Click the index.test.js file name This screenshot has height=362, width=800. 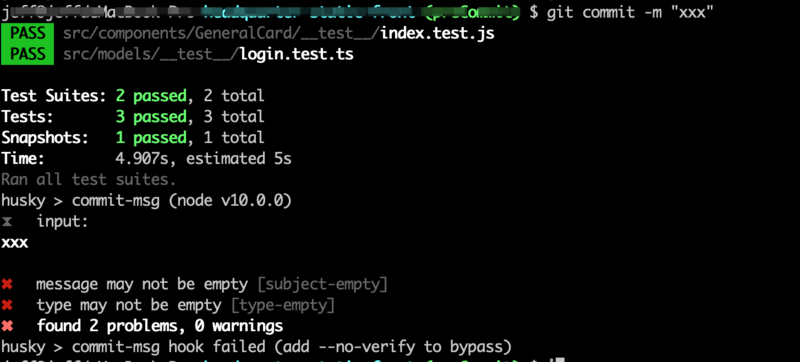pos(437,34)
